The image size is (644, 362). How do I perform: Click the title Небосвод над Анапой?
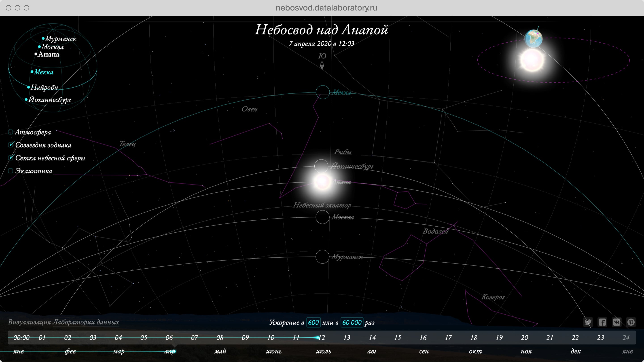pos(322,30)
